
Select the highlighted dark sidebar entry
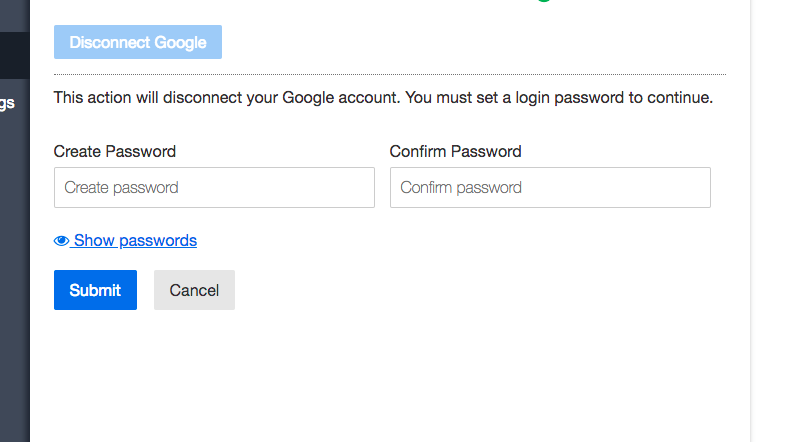click(x=15, y=56)
